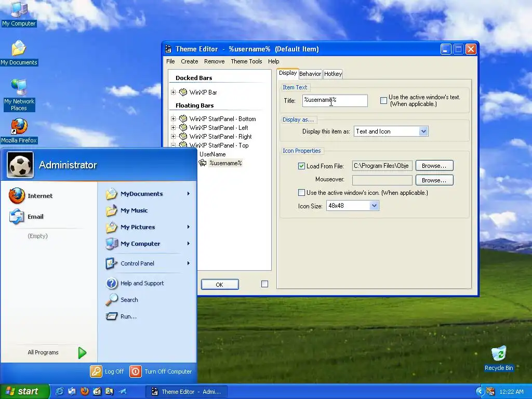The image size is (532, 399).
Task: Click All Programs green arrow
Action: pyautogui.click(x=82, y=353)
